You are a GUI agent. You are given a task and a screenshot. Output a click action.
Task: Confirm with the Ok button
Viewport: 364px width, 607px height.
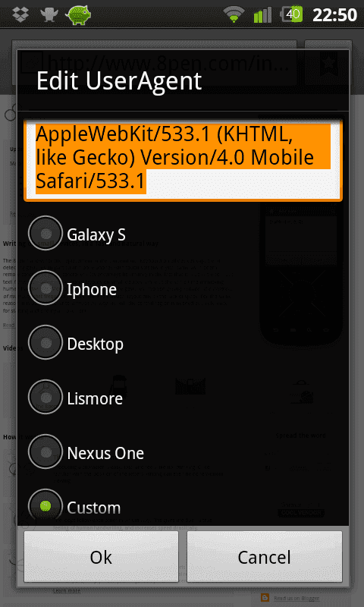point(101,556)
